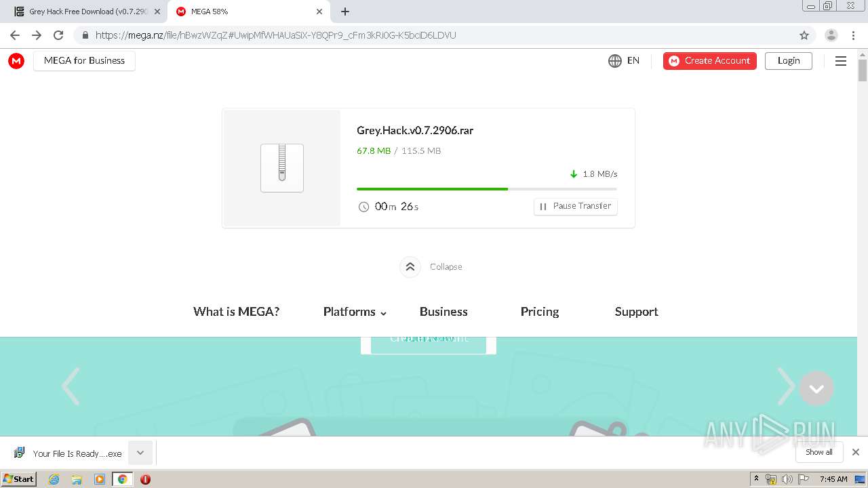The height and width of the screenshot is (488, 868).
Task: Expand download item options arrow
Action: 140,453
